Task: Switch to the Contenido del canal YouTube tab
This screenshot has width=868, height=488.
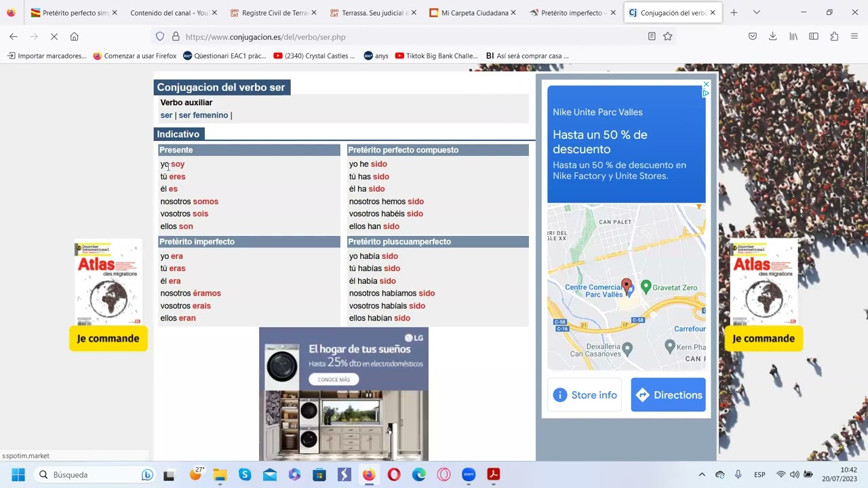Action: tap(173, 12)
